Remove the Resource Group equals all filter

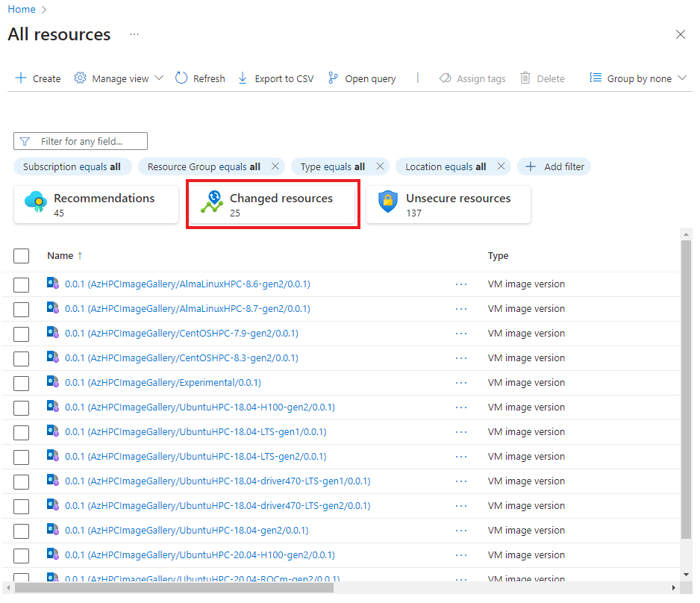[x=275, y=166]
